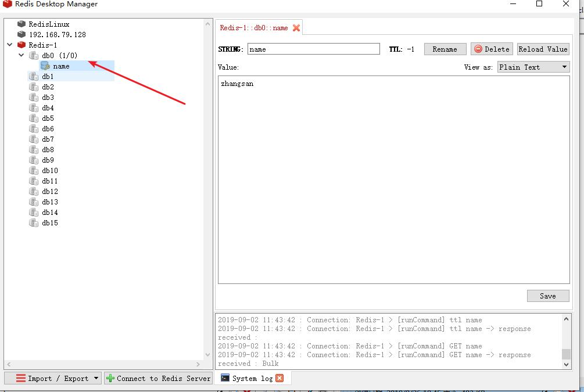Viewport: 584px width, 392px height.
Task: Click the db9 database icon
Action: pyautogui.click(x=34, y=160)
